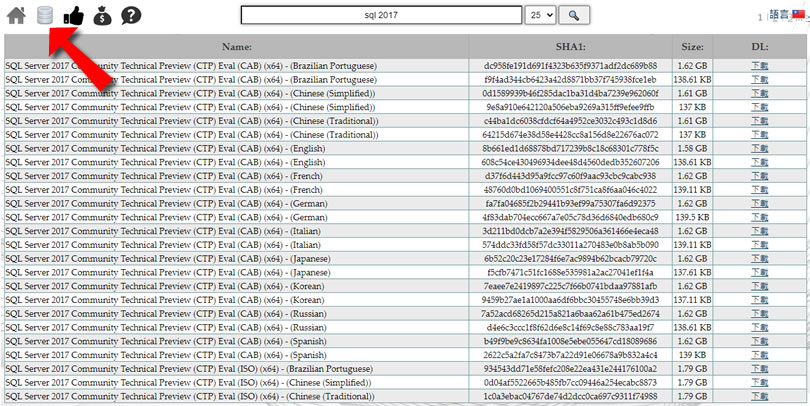
Task: Go to the Home page icon
Action: point(17,16)
